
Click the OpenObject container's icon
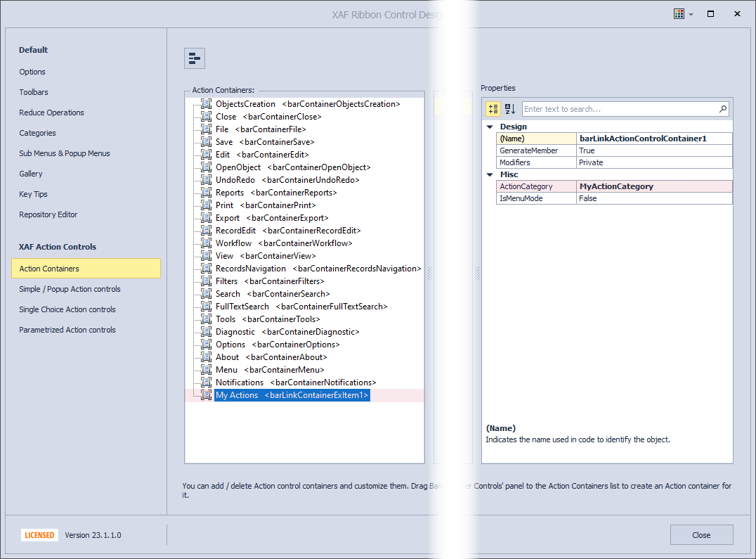pos(207,167)
